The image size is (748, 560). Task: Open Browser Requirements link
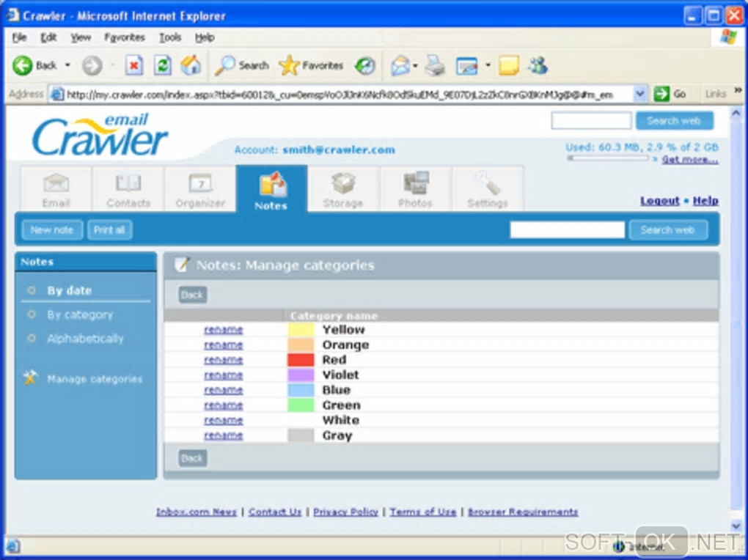522,512
